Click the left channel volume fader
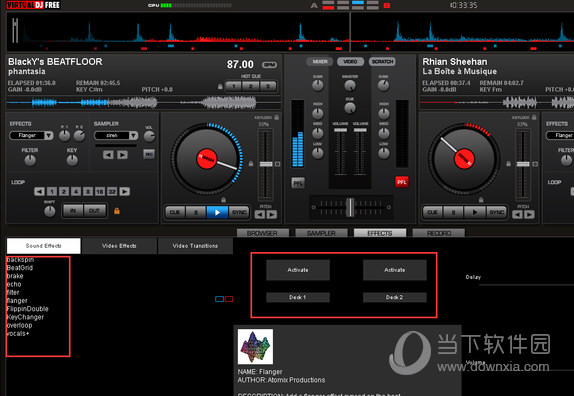 coord(340,130)
